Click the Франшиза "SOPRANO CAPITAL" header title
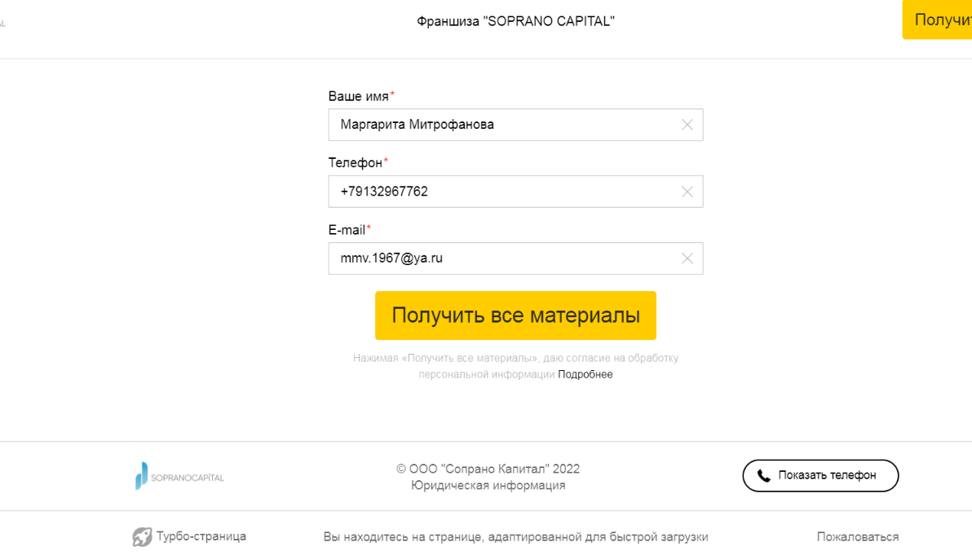972x560 pixels. click(515, 21)
